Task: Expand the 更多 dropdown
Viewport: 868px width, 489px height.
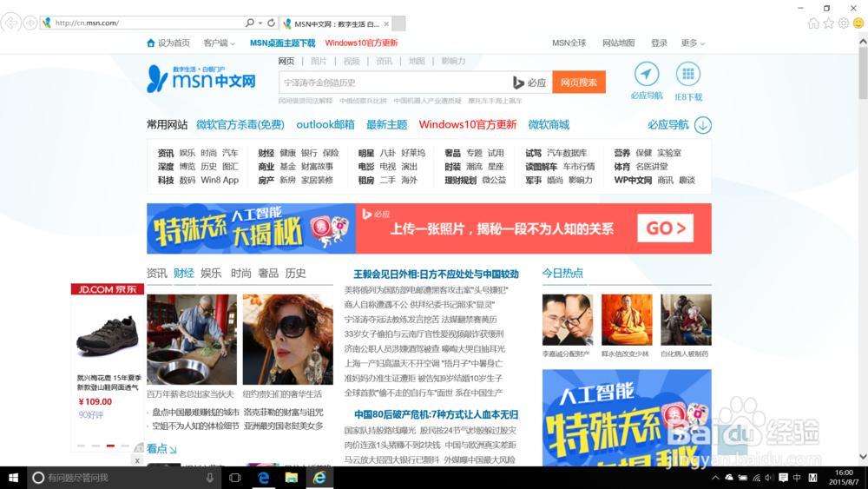Action: [x=693, y=43]
